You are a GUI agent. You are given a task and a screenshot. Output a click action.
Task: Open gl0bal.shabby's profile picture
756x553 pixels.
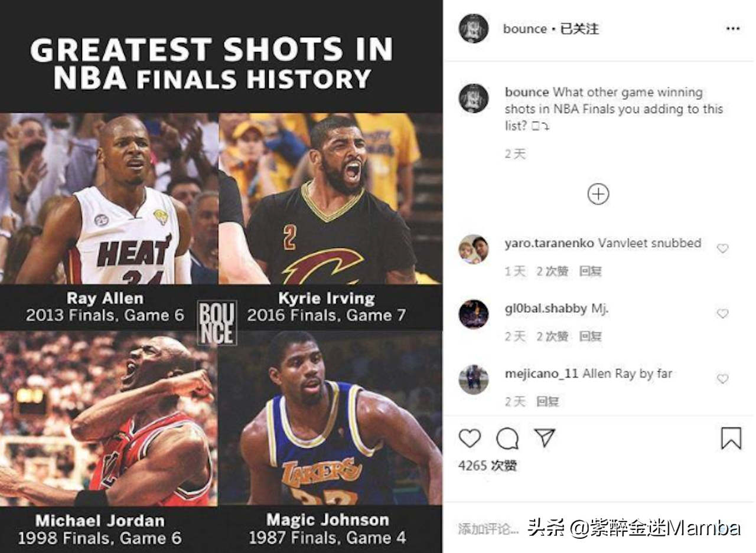(474, 314)
